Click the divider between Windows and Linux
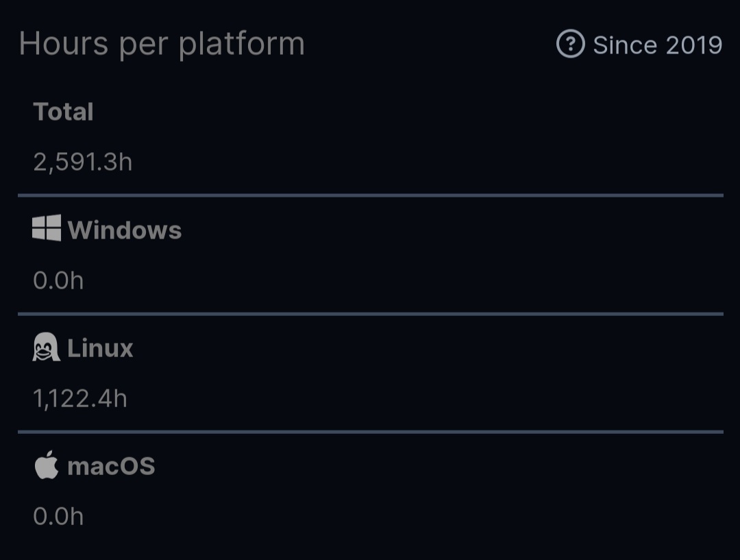 point(371,313)
